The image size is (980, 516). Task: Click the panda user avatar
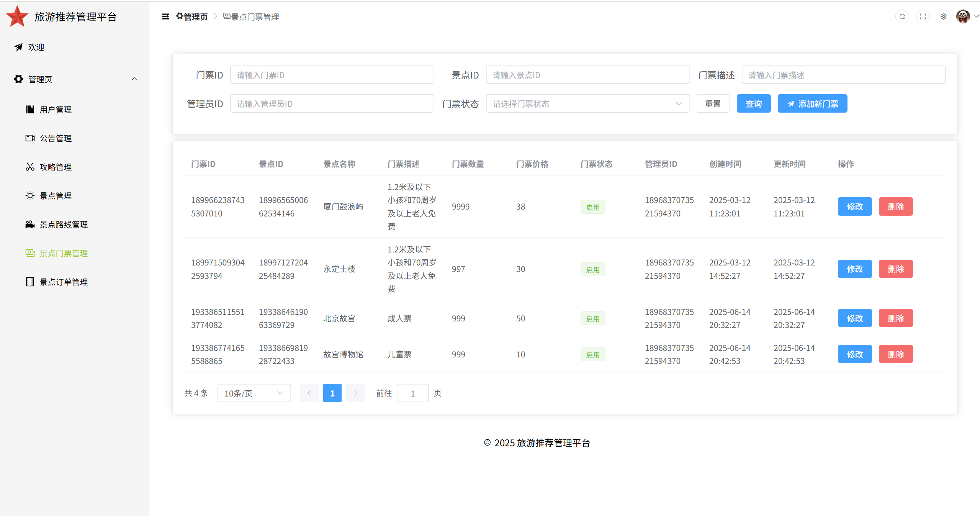click(x=962, y=16)
